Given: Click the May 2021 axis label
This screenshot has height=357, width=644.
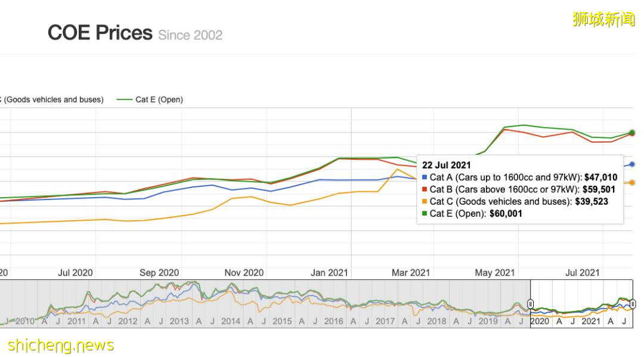Looking at the screenshot, I should [x=495, y=273].
